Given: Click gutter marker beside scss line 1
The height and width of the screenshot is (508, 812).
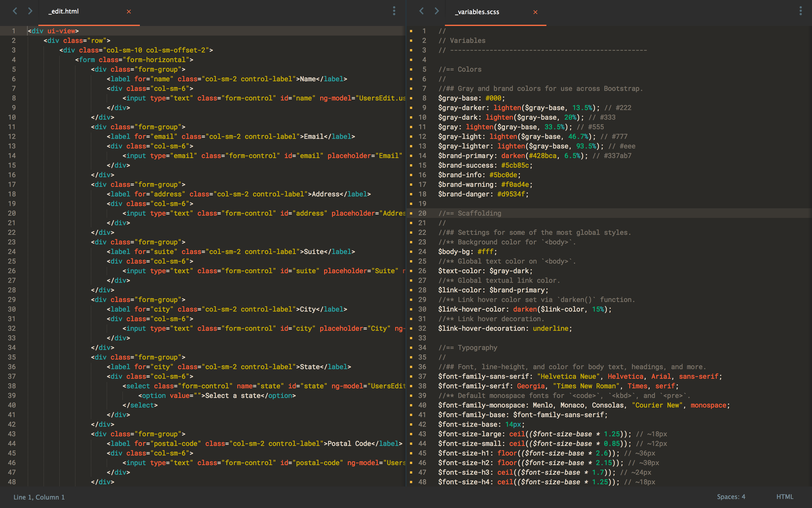Looking at the screenshot, I should tap(411, 31).
